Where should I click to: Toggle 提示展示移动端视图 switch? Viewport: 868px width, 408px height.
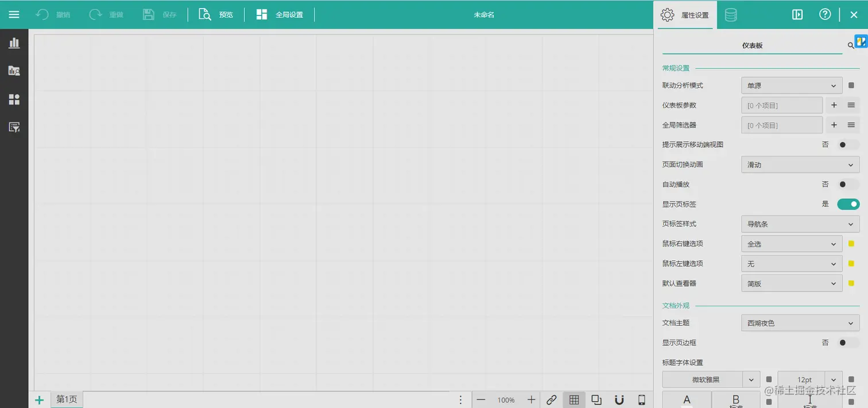coord(848,145)
